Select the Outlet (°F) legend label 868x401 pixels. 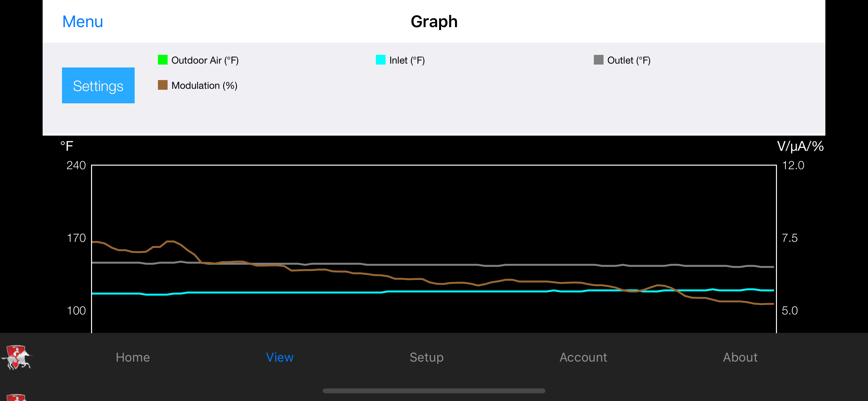pyautogui.click(x=629, y=60)
